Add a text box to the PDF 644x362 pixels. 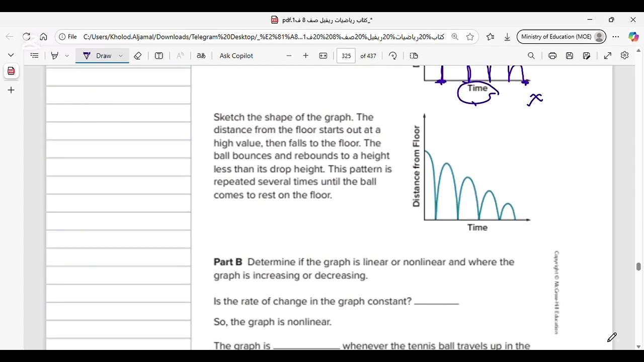[159, 56]
